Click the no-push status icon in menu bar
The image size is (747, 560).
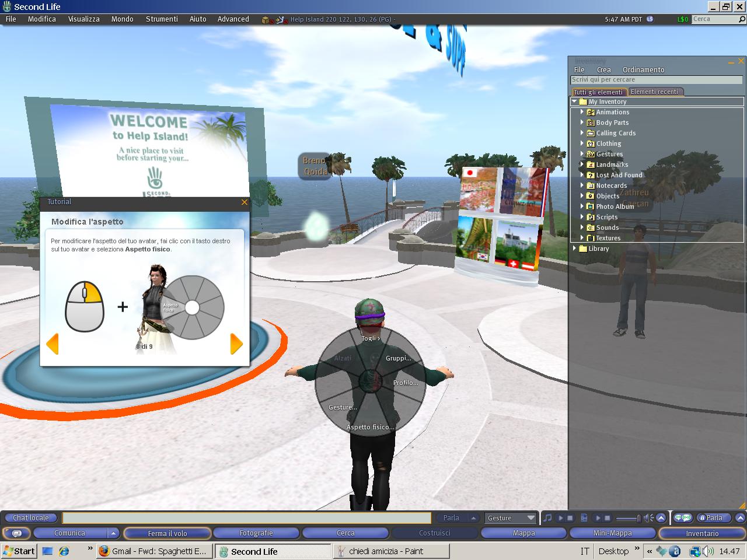click(x=282, y=20)
